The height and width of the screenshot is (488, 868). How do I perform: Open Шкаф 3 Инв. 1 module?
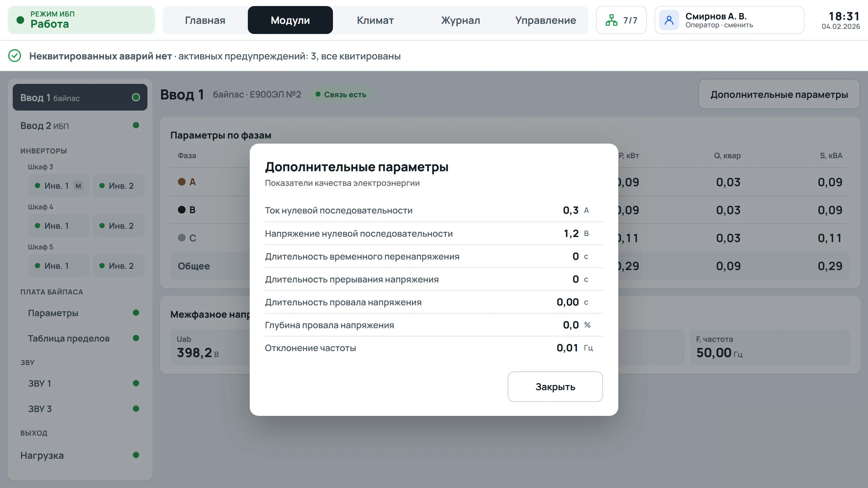[59, 186]
